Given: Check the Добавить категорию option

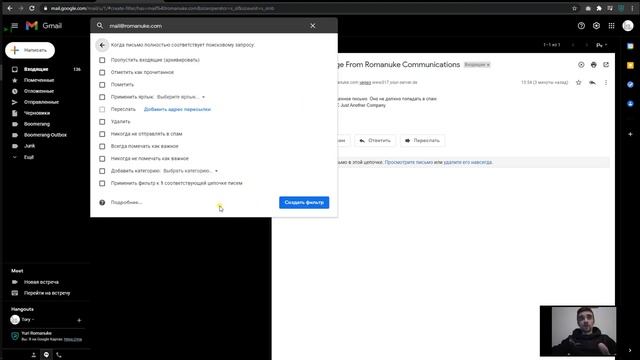Looking at the screenshot, I should (102, 171).
